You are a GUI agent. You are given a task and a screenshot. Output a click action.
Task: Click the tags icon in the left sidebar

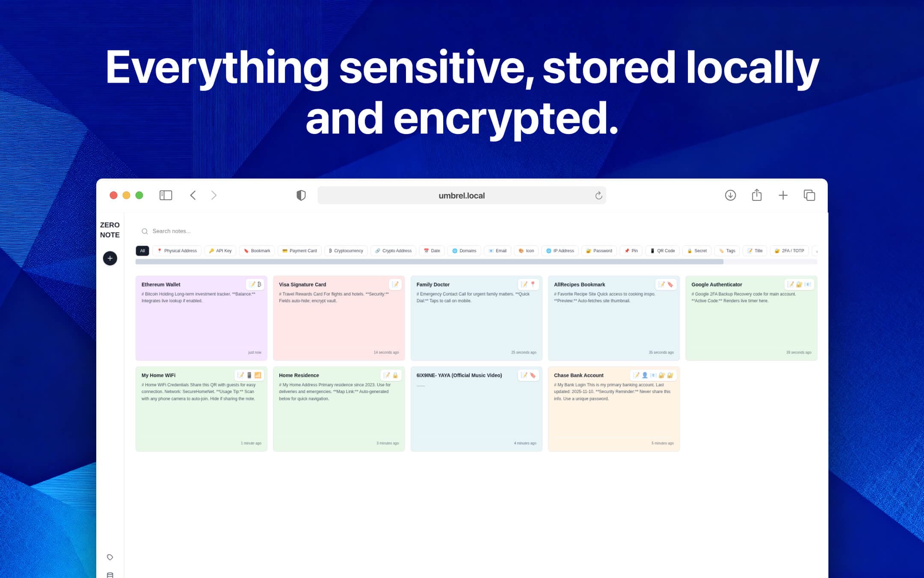click(x=110, y=557)
